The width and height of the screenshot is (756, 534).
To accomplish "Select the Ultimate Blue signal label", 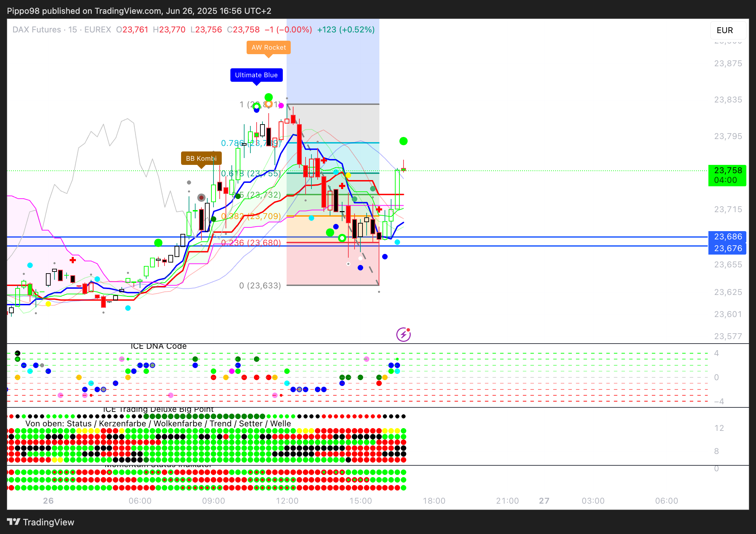I will coord(256,75).
